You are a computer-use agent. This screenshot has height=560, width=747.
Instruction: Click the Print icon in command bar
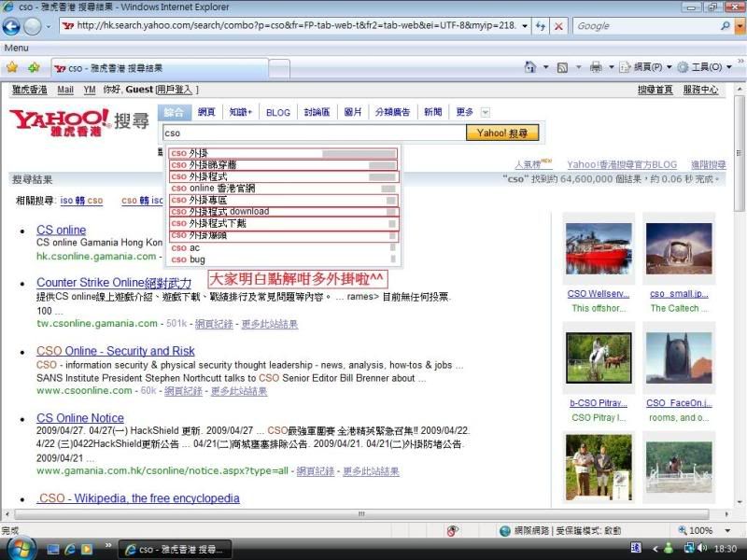pyautogui.click(x=595, y=67)
